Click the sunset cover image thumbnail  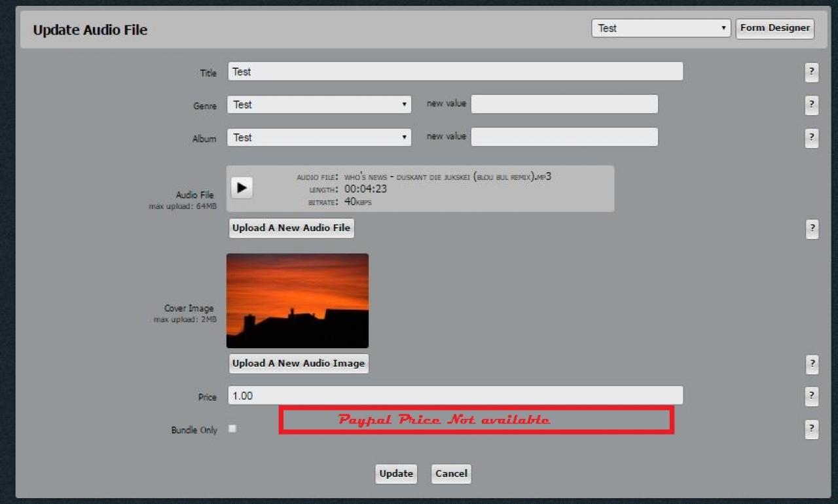click(297, 301)
